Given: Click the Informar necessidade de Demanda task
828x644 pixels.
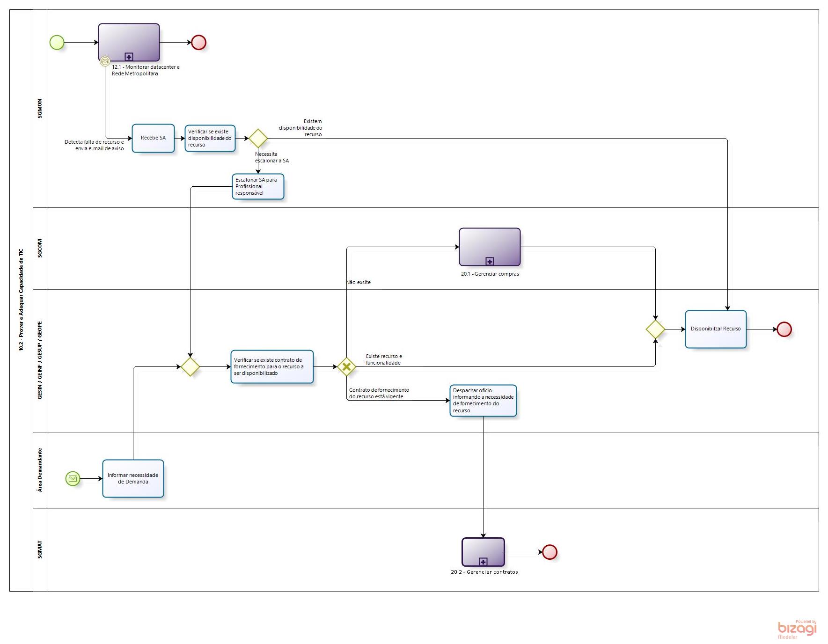Looking at the screenshot, I should pyautogui.click(x=133, y=478).
